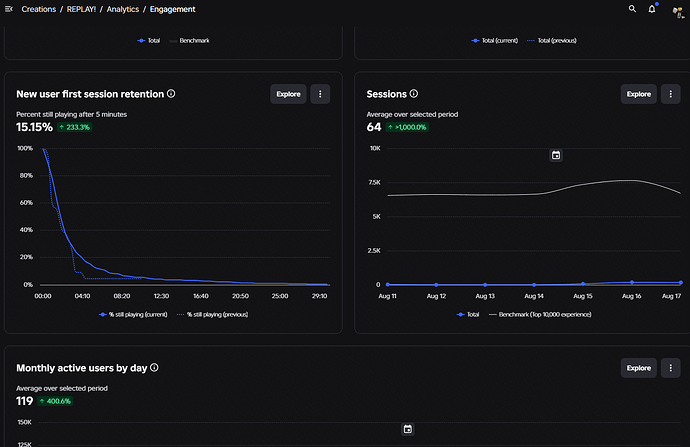690x447 pixels.
Task: Toggle Benchmark (Top 10,000 experience) legend
Action: point(540,315)
